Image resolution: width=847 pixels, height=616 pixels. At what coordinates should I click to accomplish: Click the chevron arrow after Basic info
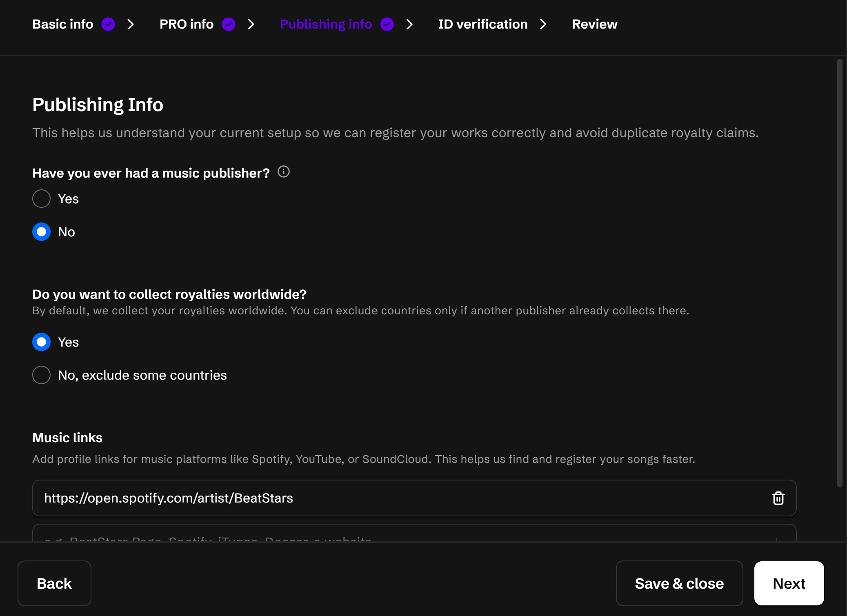click(131, 24)
